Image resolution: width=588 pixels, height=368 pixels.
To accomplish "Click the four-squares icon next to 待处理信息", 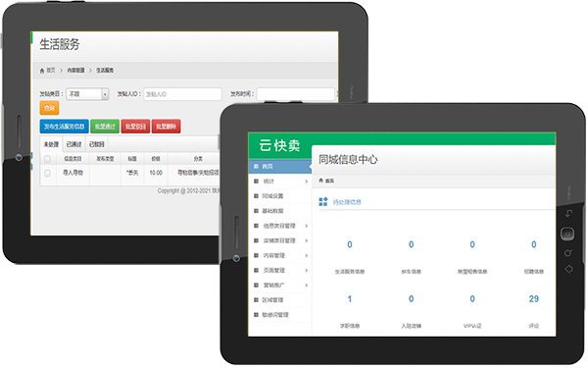I will 322,201.
